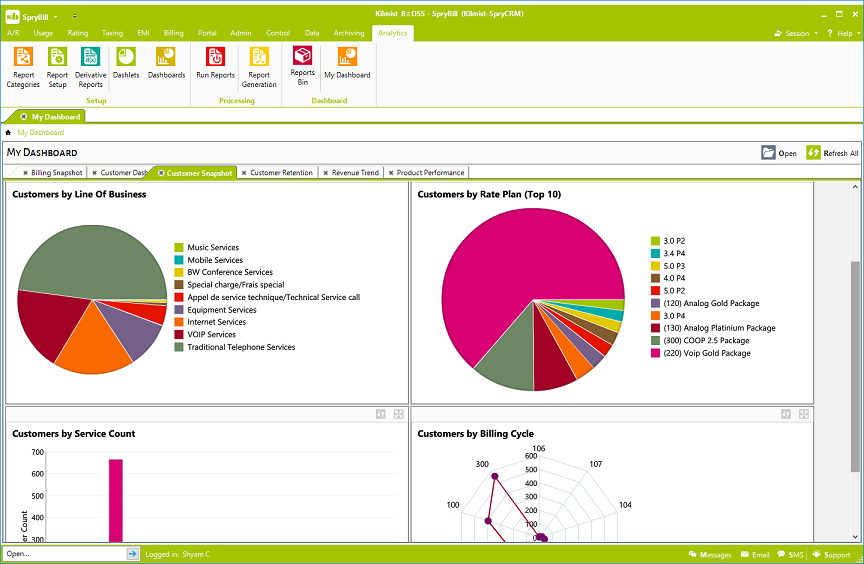Open Report Generation

tap(259, 67)
